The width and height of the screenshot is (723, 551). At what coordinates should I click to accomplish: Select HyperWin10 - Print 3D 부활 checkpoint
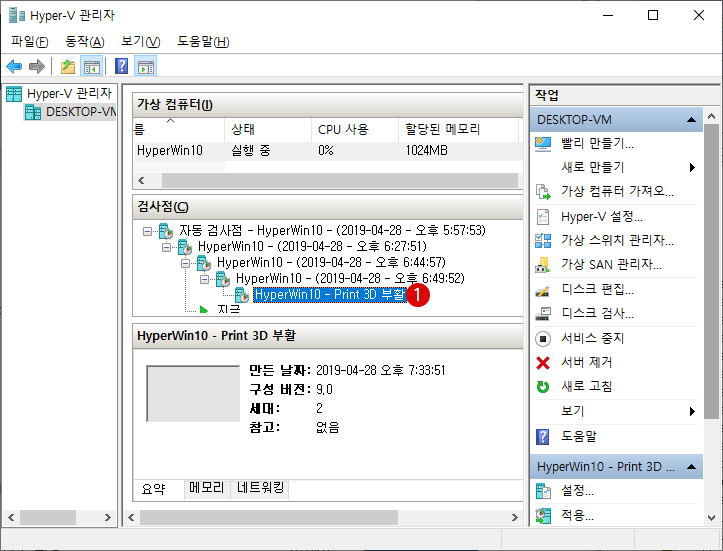[330, 295]
